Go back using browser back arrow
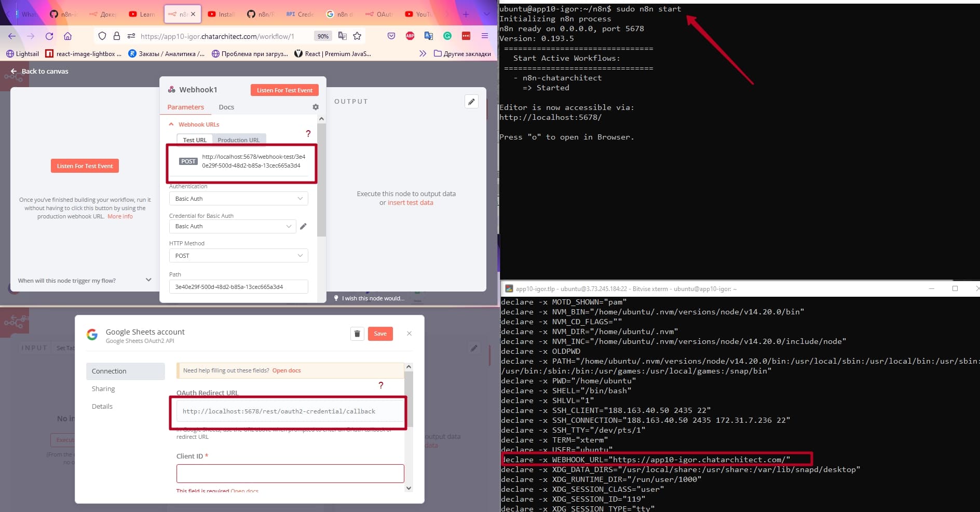 click(12, 36)
